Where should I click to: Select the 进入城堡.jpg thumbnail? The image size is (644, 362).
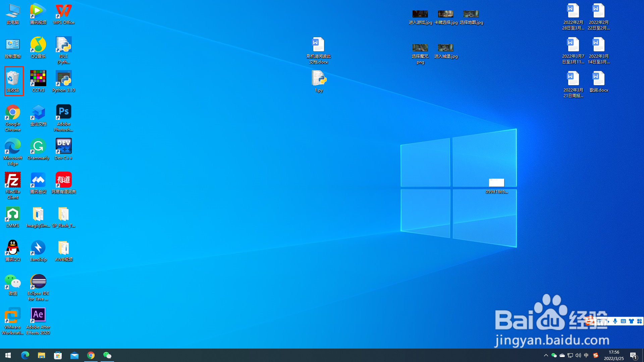[446, 51]
